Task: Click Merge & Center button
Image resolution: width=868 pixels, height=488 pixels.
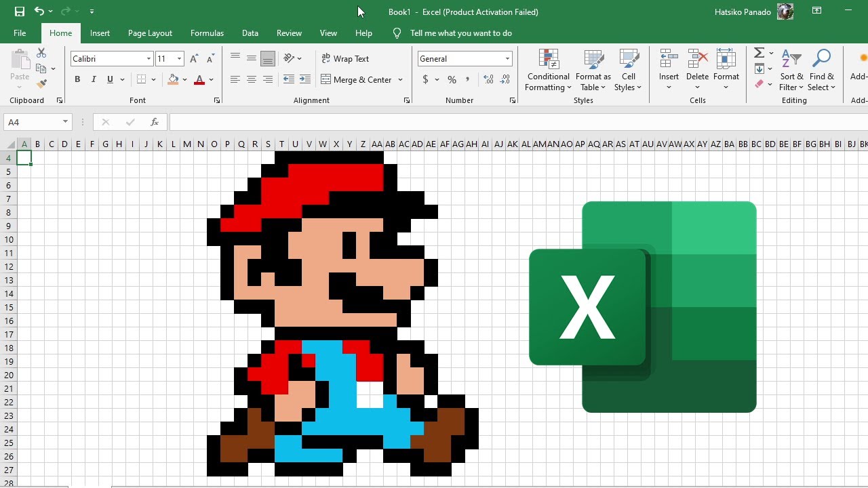Action: coord(357,79)
